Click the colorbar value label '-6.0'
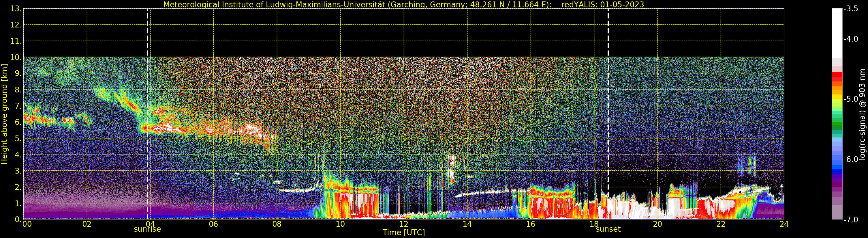This screenshot has width=868, height=238. pos(851,159)
